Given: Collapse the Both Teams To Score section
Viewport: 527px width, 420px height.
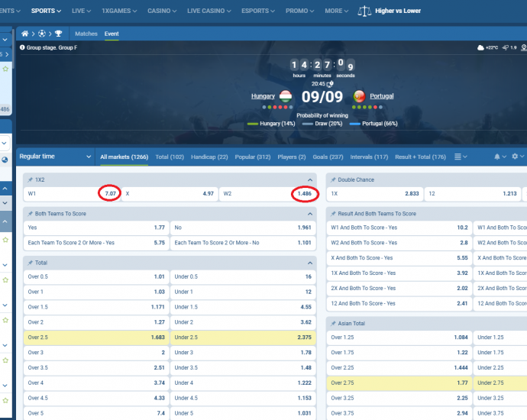Looking at the screenshot, I should coord(310,214).
